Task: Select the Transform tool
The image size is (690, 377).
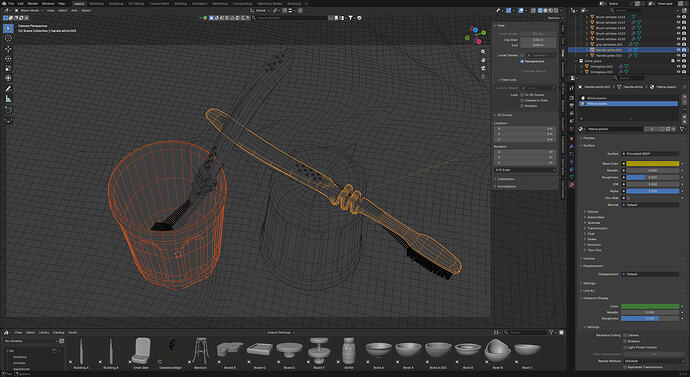Action: coord(8,78)
